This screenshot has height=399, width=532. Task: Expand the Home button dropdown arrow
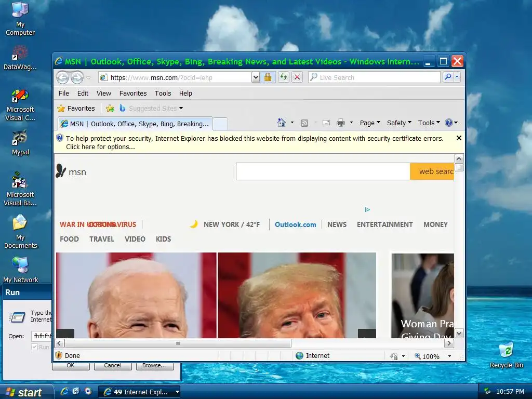pyautogui.click(x=292, y=123)
